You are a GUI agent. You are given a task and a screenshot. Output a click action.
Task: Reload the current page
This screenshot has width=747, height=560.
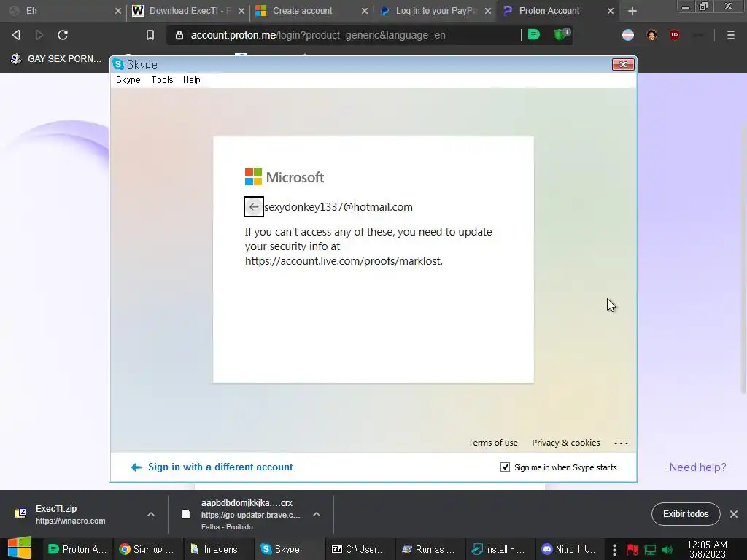click(63, 35)
